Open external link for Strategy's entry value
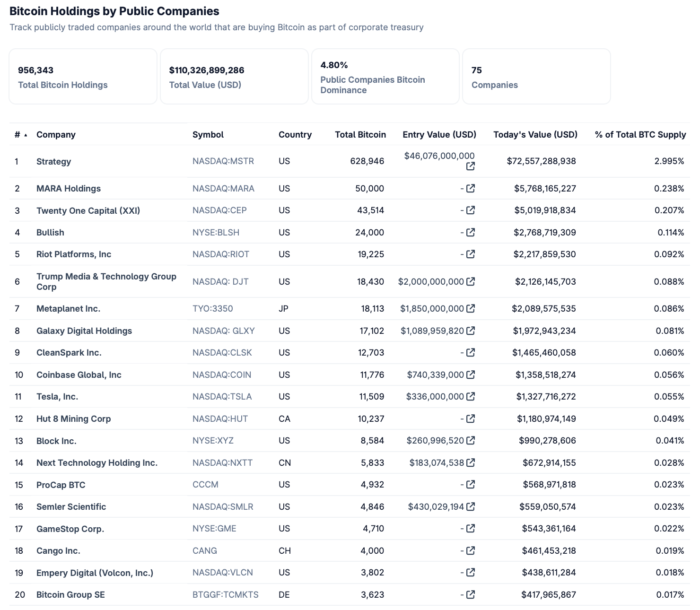The width and height of the screenshot is (700, 610). tap(471, 166)
